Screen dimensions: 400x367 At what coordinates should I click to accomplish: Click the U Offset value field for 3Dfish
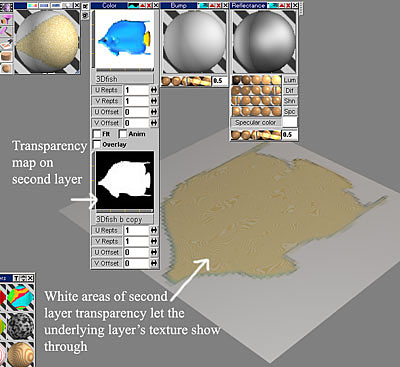136,112
